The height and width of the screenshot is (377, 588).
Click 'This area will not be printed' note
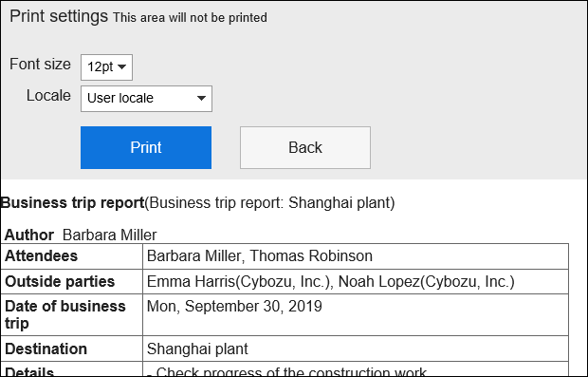point(190,18)
